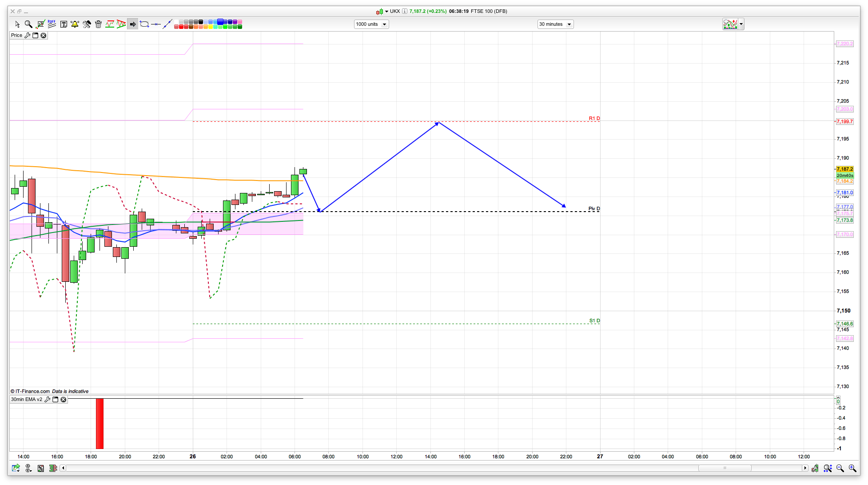Viewport: 868px width, 485px height.
Task: Click the zoom in magnifier icon
Action: click(852, 468)
